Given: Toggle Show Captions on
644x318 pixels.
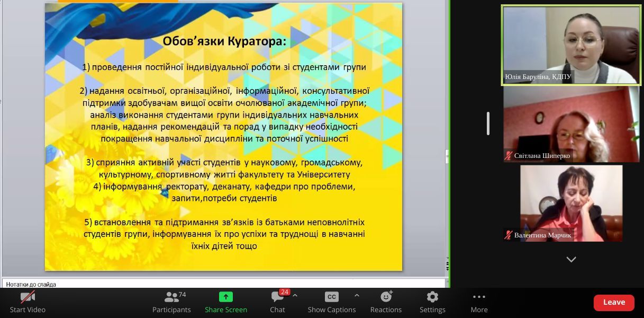Looking at the screenshot, I should [331, 302].
